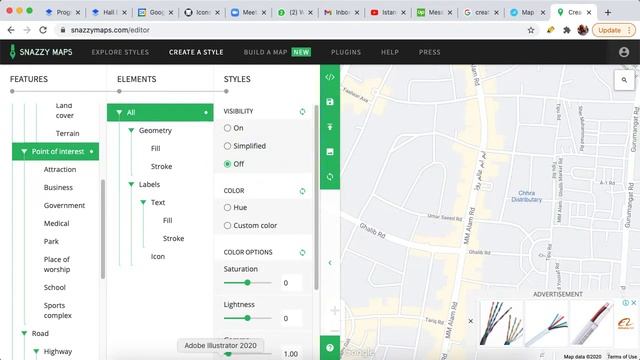The height and width of the screenshot is (360, 640).
Task: Reset the Color section
Action: [302, 191]
